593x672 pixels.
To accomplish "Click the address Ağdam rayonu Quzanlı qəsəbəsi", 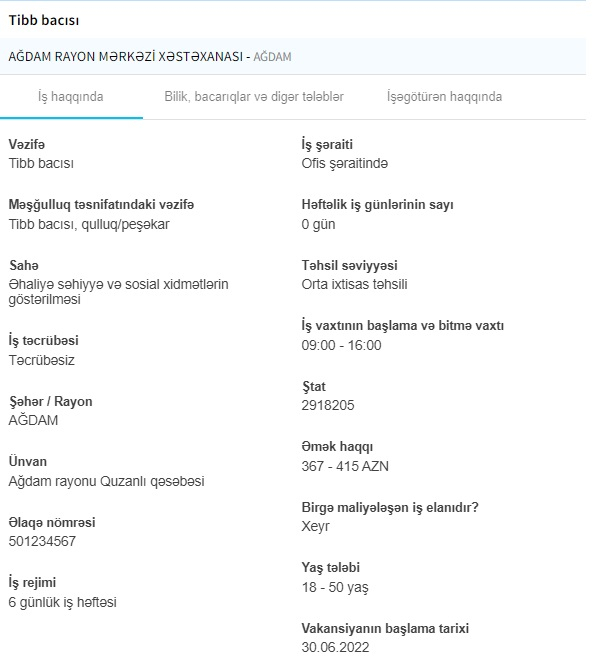I will [106, 481].
